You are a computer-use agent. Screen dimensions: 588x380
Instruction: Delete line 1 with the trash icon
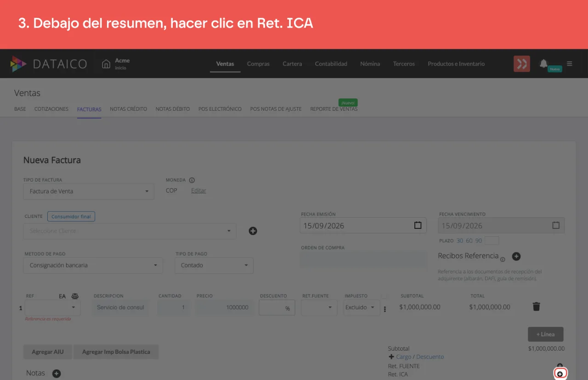pos(536,306)
